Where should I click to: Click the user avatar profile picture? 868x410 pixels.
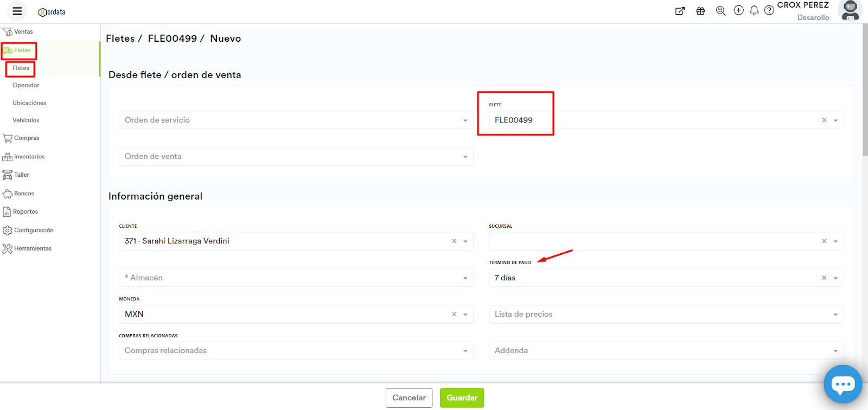click(x=850, y=10)
